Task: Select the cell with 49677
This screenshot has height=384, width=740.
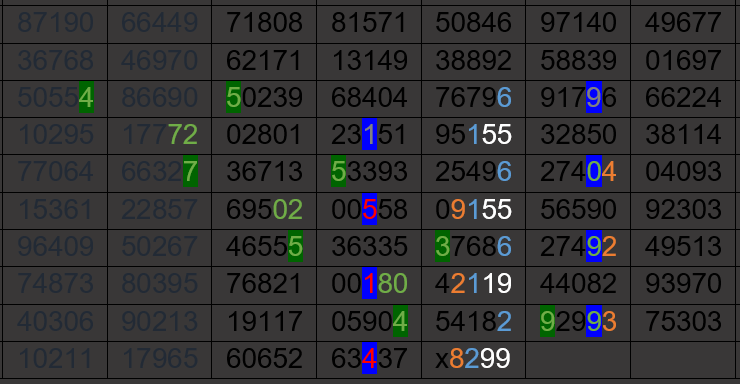Action: click(x=683, y=24)
